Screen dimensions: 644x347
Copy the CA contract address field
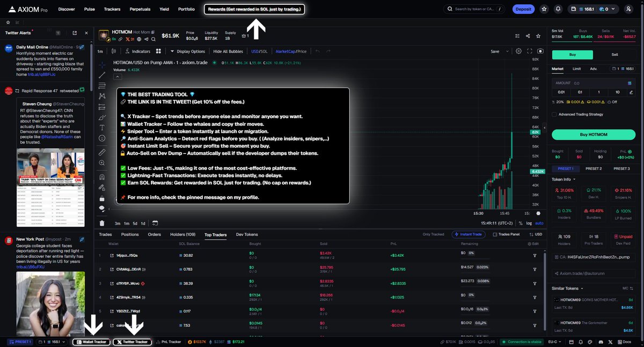(594, 258)
